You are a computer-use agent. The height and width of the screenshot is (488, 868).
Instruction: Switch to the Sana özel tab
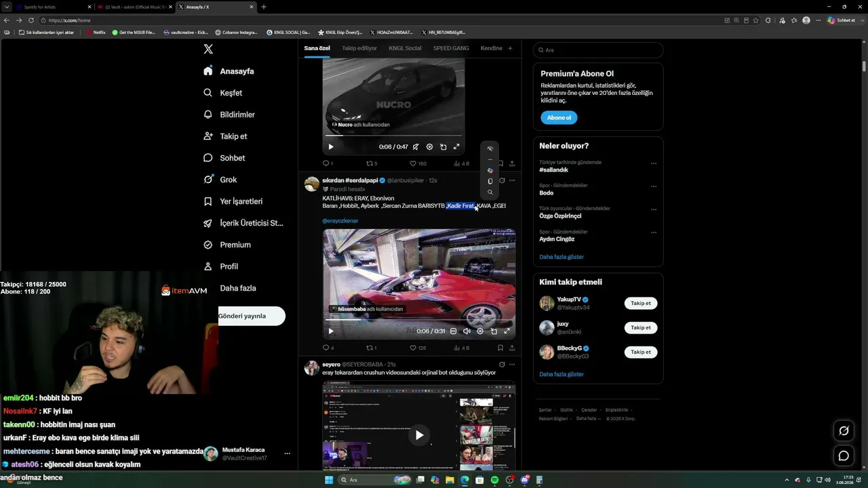(x=317, y=48)
